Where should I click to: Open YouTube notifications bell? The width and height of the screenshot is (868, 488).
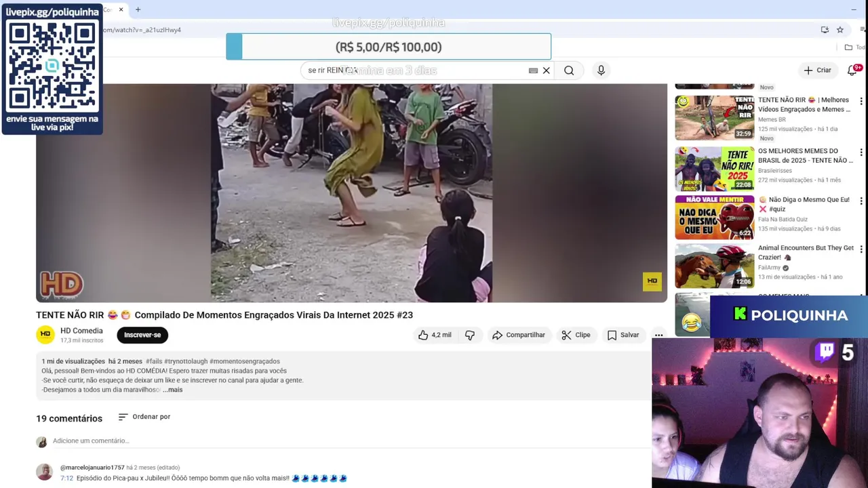pyautogui.click(x=853, y=70)
